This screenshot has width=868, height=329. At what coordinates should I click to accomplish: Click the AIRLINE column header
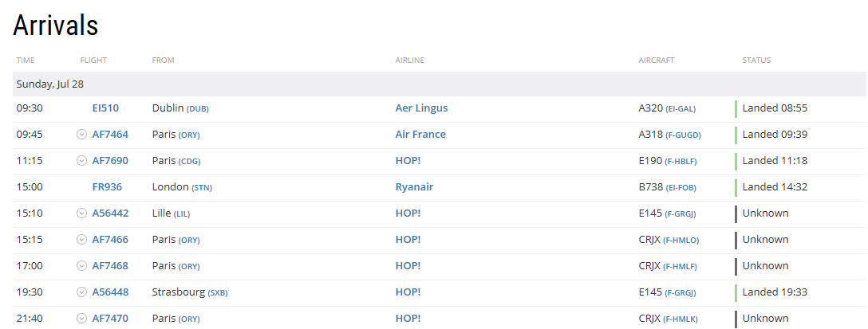pos(409,61)
